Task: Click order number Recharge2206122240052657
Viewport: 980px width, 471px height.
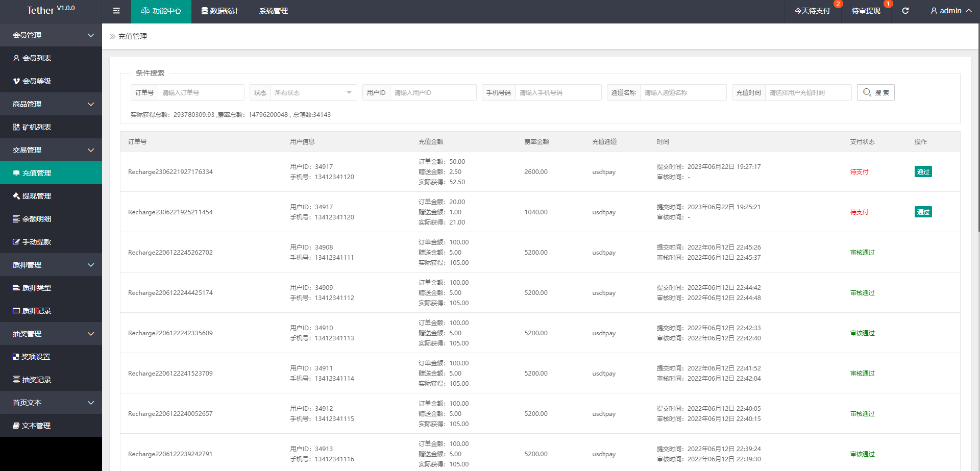Action: pyautogui.click(x=170, y=414)
